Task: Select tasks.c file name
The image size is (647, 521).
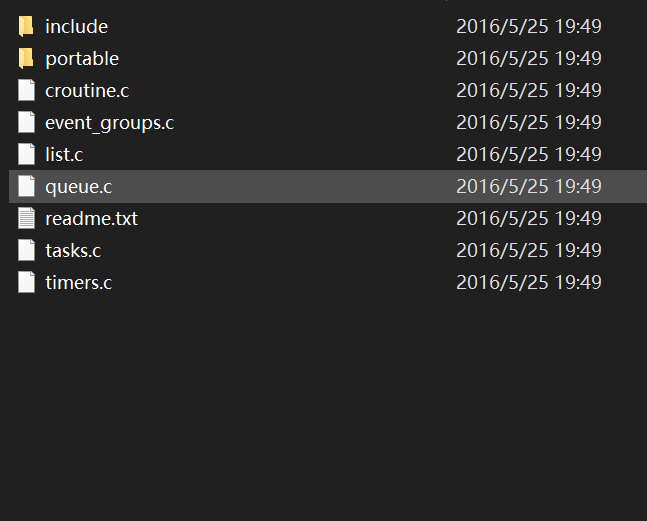Action: point(73,251)
